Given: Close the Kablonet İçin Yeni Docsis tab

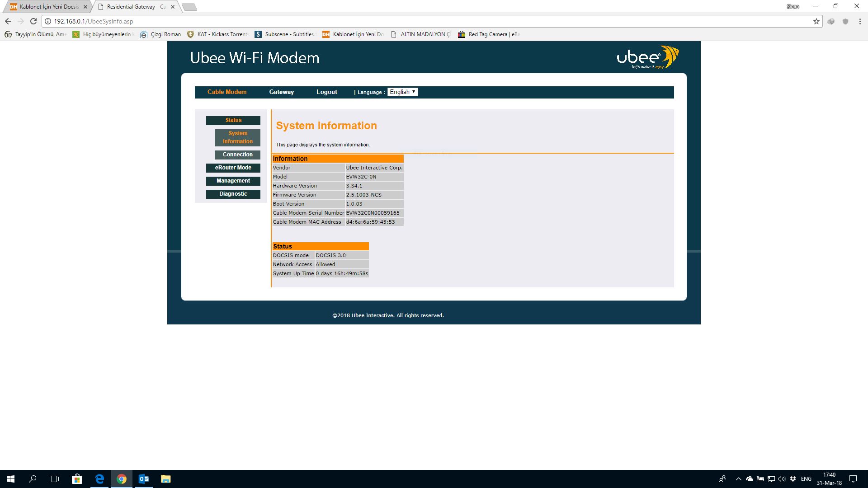Looking at the screenshot, I should point(85,7).
